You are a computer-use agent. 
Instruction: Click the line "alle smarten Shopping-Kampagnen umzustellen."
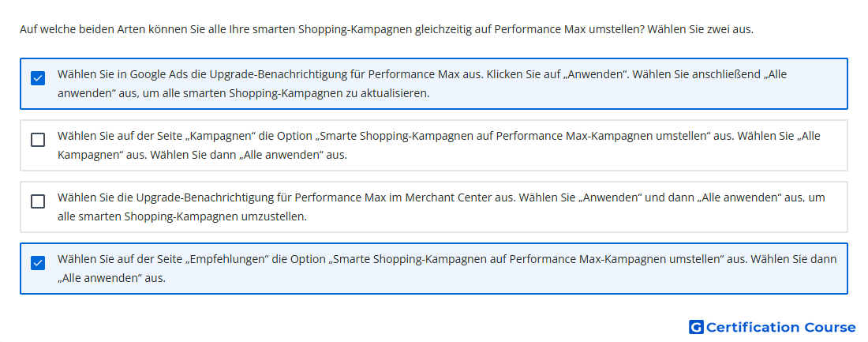point(182,216)
